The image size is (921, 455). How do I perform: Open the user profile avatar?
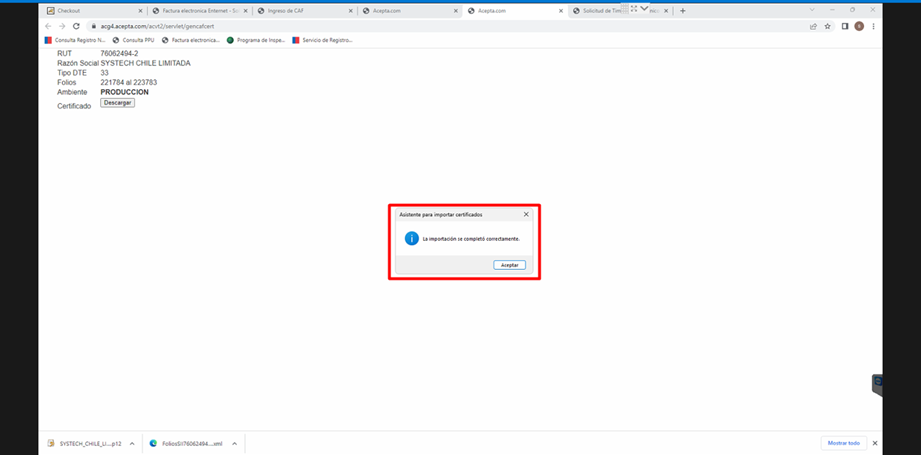click(859, 26)
